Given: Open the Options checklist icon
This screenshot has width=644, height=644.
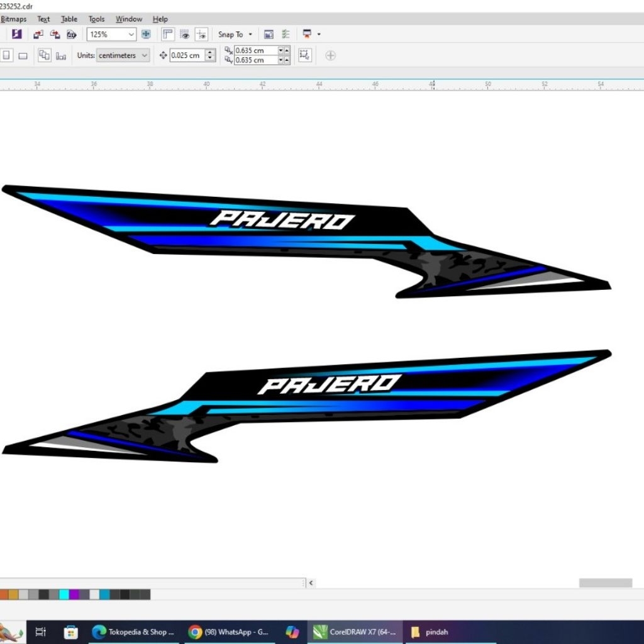Looking at the screenshot, I should pyautogui.click(x=286, y=35).
